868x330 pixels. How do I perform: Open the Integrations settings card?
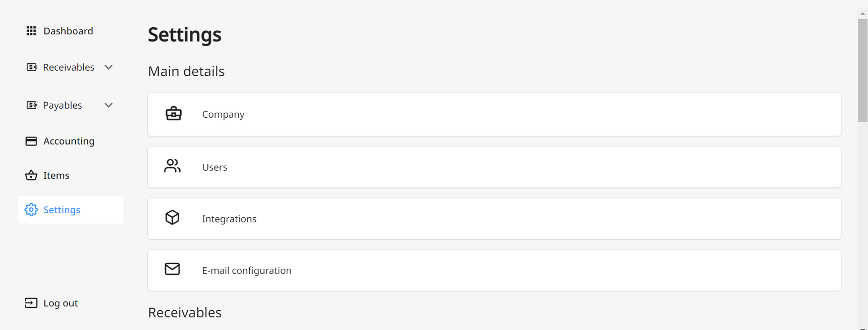tap(494, 218)
